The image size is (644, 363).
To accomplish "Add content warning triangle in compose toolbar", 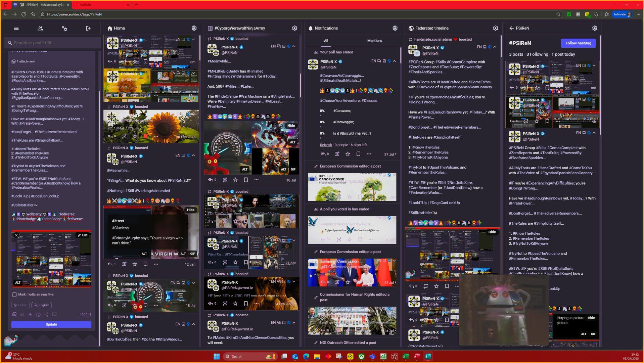I will tap(30, 315).
